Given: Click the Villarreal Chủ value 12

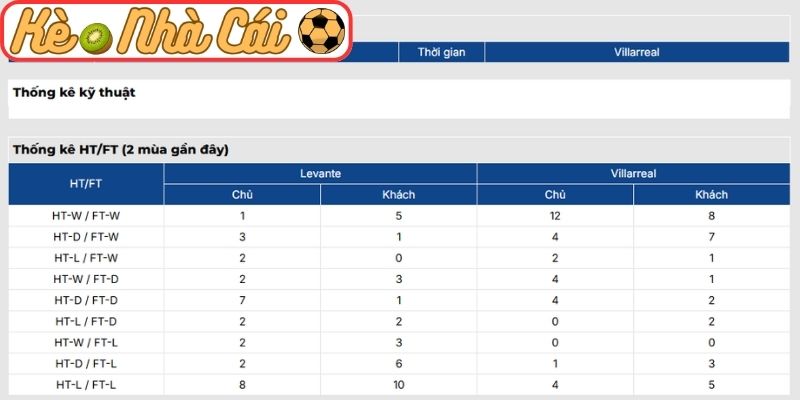Looking at the screenshot, I should point(555,215).
